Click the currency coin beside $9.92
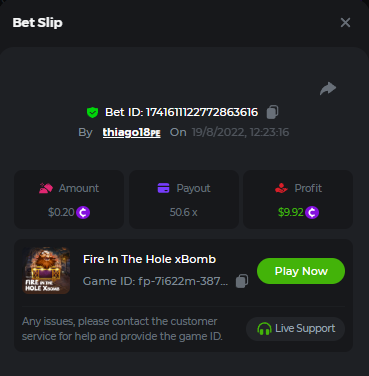This screenshot has width=369, height=376. click(312, 212)
